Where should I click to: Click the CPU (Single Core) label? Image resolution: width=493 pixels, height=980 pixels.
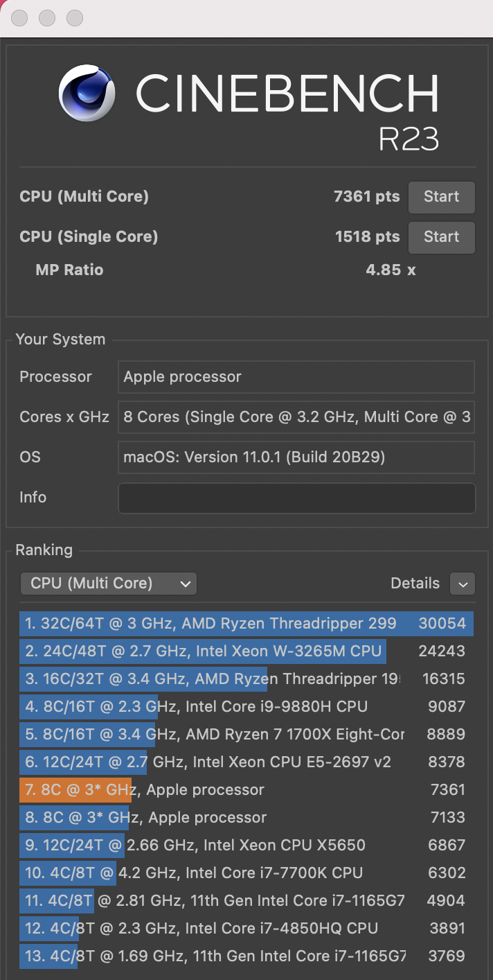click(89, 237)
